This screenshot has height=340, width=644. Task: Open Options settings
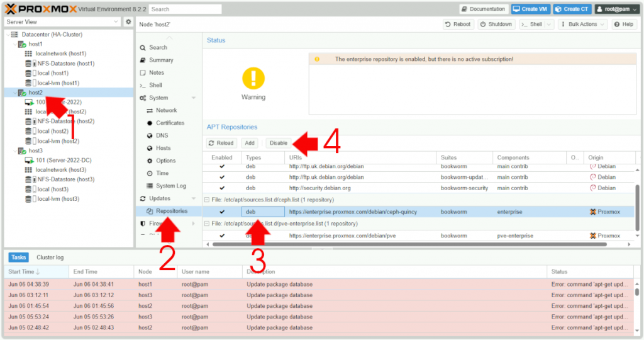[165, 161]
